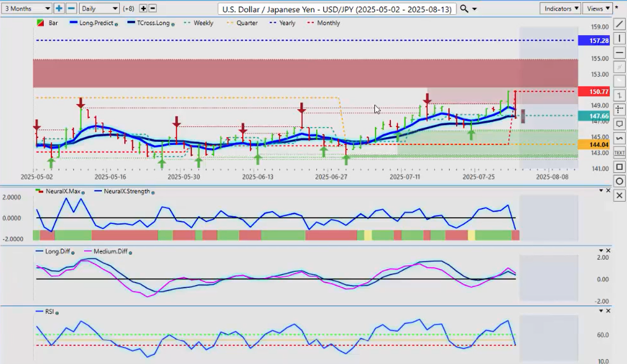Collapse the NeuralX panel with its arrow
The width and height of the screenshot is (627, 364).
click(600, 191)
